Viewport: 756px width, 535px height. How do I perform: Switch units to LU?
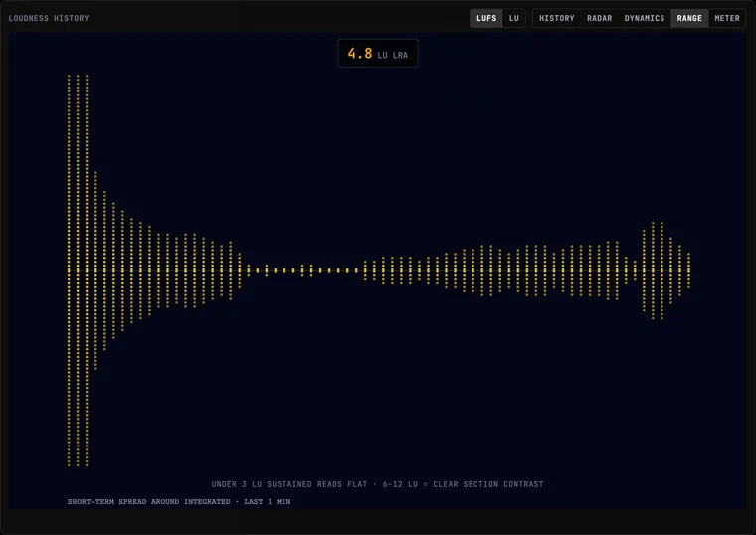pos(514,18)
